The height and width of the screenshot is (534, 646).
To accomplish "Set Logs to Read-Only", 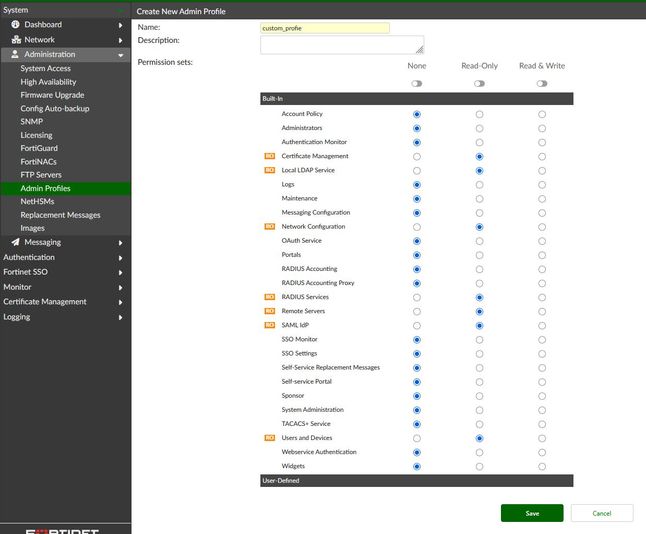I will (x=479, y=185).
